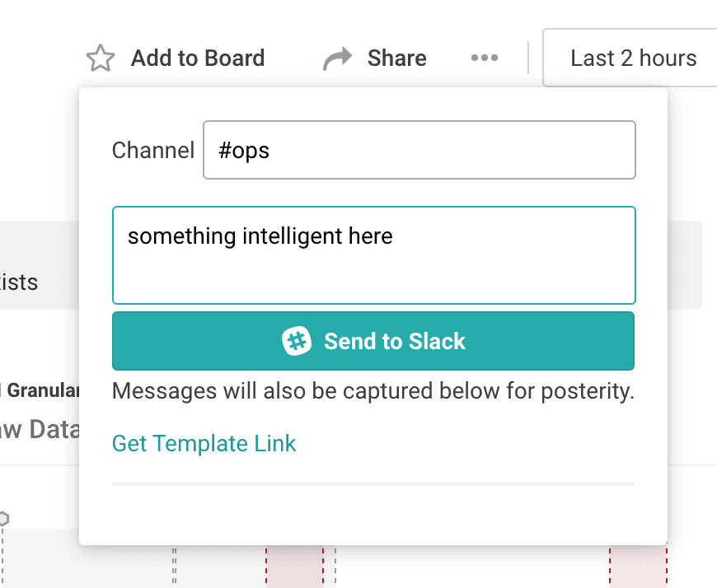
Task: Click the Add to Board label
Action: (x=198, y=58)
